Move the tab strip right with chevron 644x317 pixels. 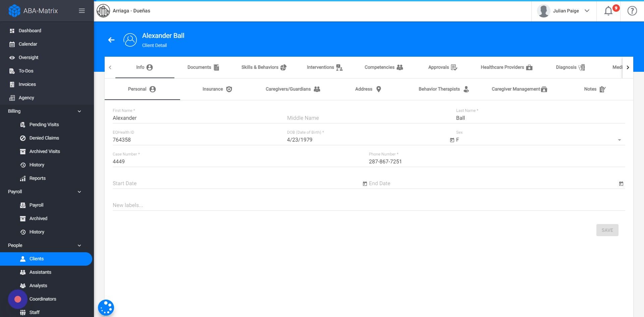point(628,67)
